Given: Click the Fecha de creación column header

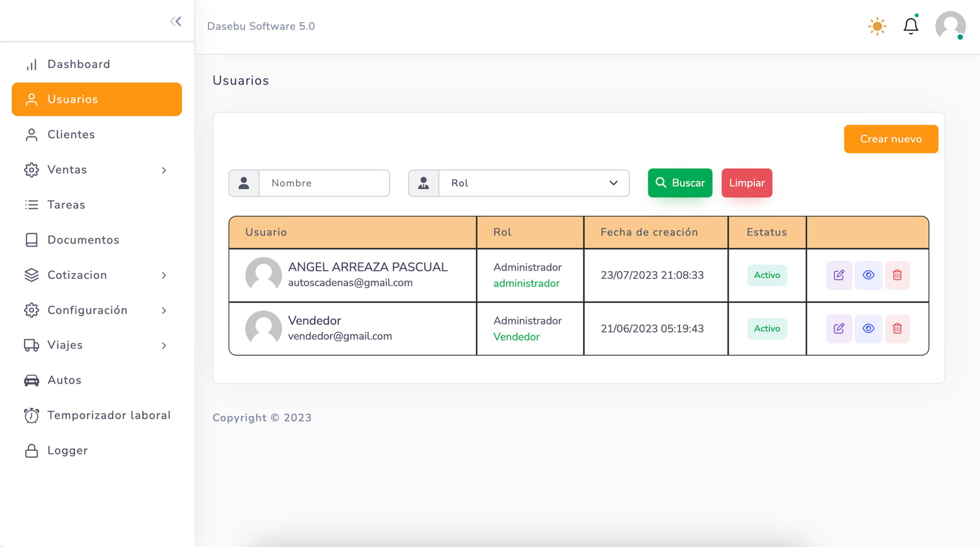Looking at the screenshot, I should 656,232.
